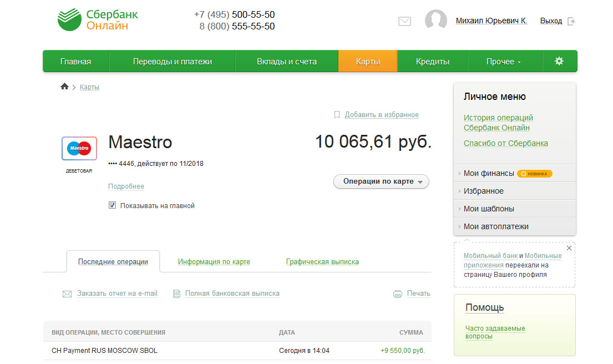Open История операций Сбербанк Онлайн link
Image resolution: width=613 pixels, height=364 pixels.
[x=498, y=123]
